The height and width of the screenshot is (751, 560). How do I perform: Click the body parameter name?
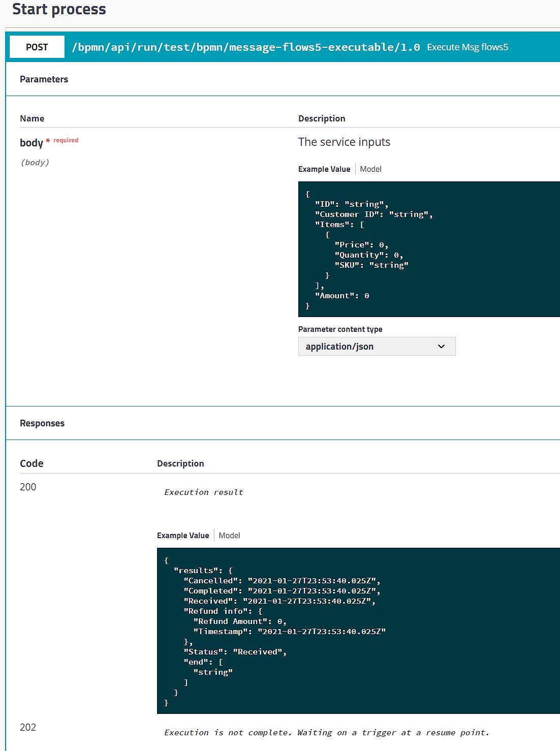coord(32,143)
